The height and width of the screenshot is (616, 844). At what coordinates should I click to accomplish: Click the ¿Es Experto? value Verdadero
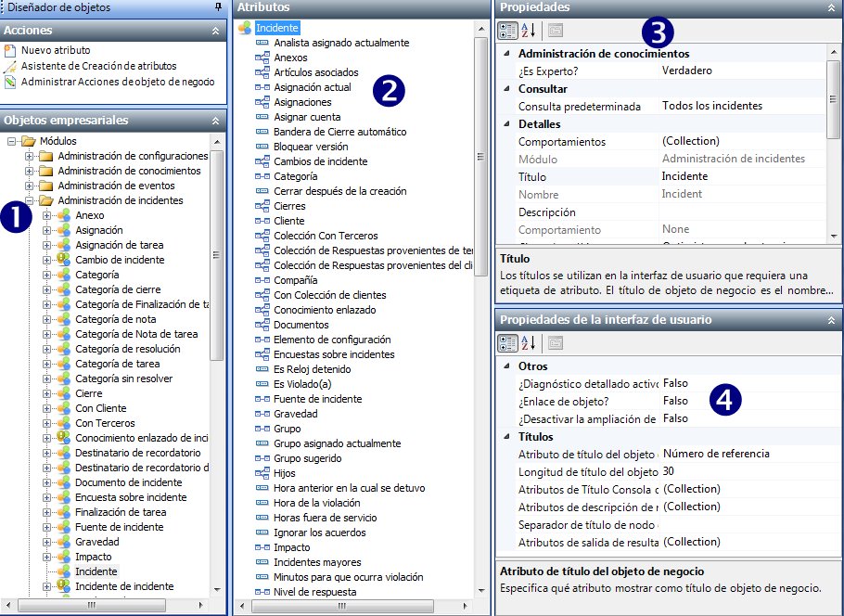point(742,71)
